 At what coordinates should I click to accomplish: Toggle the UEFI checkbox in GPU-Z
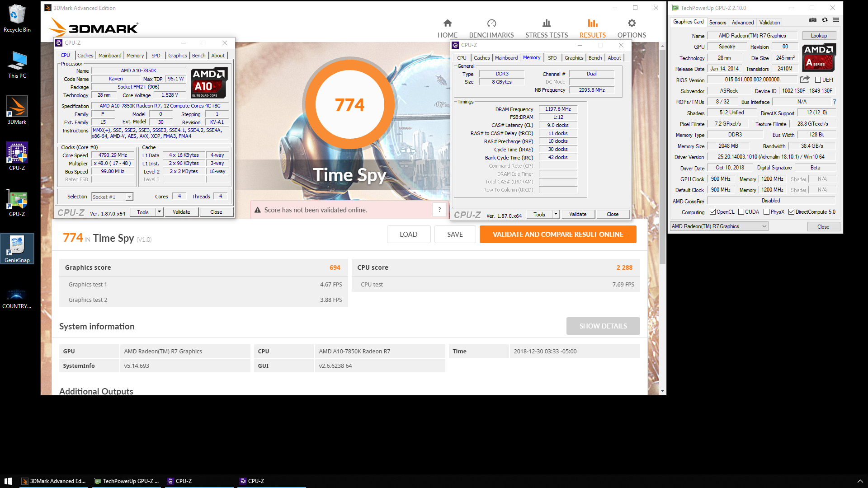(x=818, y=80)
